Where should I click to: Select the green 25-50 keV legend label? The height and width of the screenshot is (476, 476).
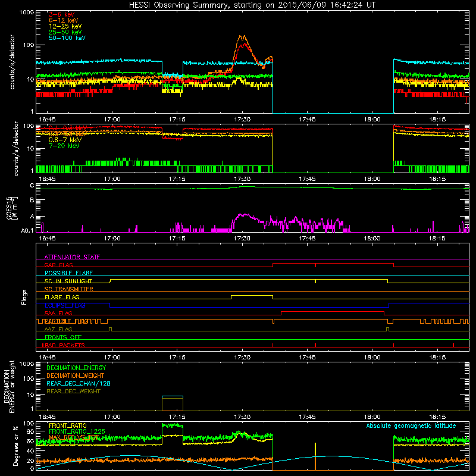[65, 32]
